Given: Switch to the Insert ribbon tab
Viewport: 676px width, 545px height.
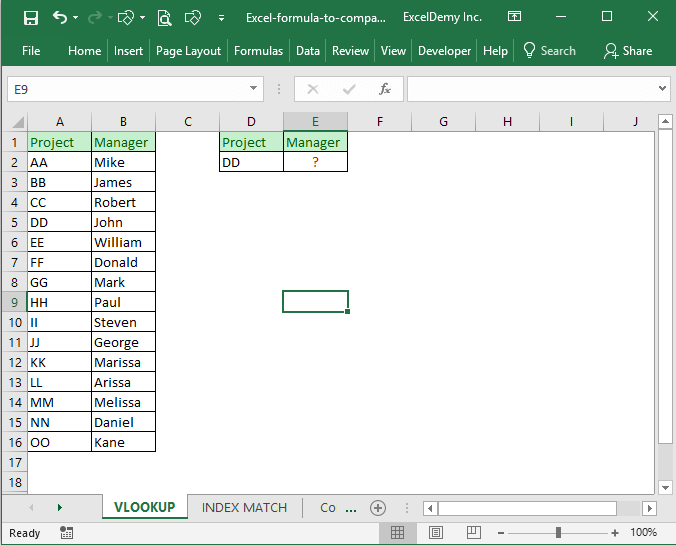Looking at the screenshot, I should 128,51.
